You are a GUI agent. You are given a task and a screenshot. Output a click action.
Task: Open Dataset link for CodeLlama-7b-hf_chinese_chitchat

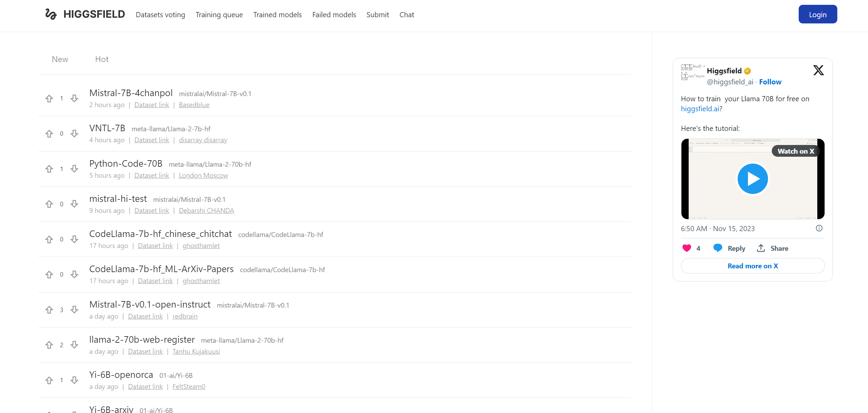(155, 246)
